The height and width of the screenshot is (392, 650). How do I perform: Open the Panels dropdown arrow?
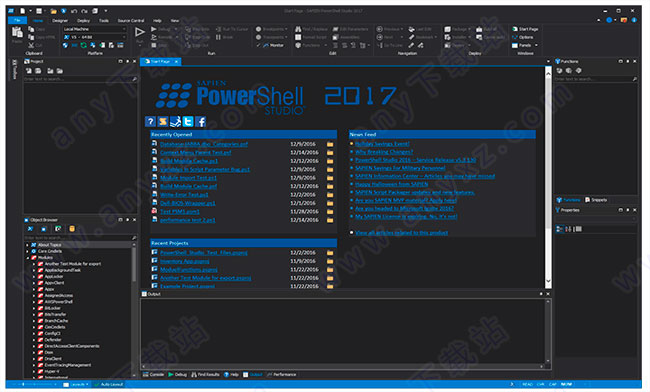click(536, 45)
